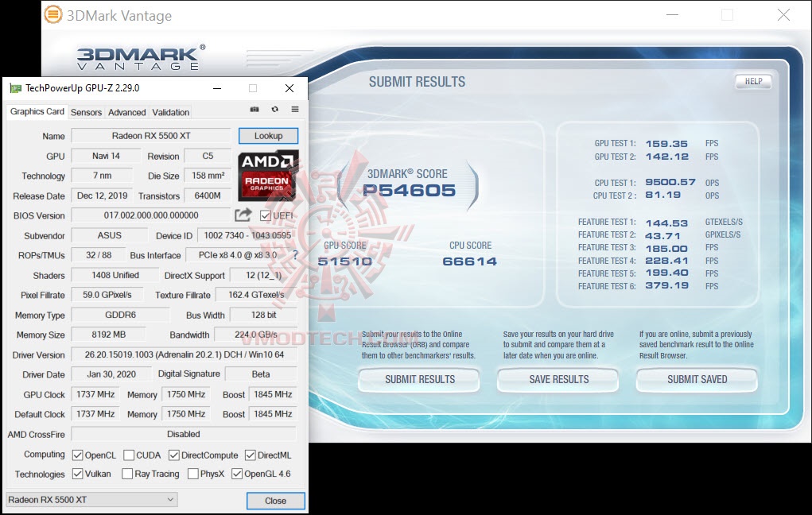This screenshot has width=812, height=515.
Task: Click the HELP button in 3DMark
Action: 753,81
